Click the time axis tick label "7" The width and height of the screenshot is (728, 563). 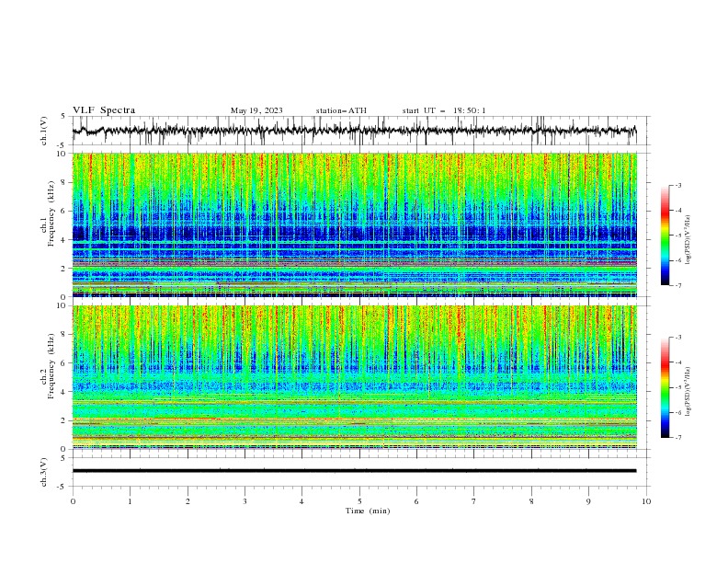[x=474, y=501]
